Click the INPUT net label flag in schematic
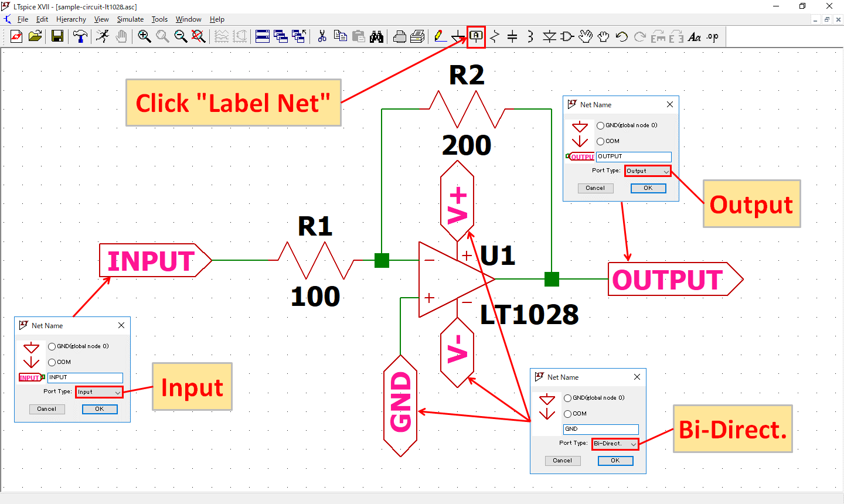This screenshot has width=844, height=504. coord(155,260)
